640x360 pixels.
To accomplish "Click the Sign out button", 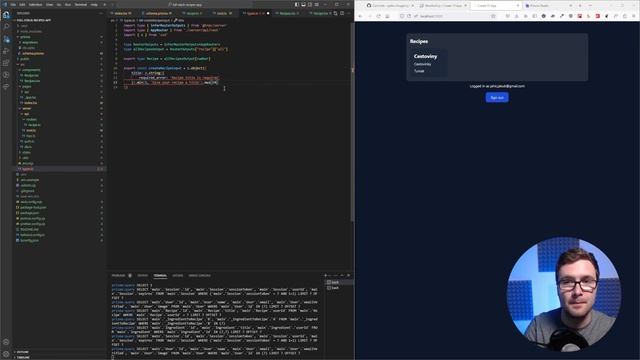I will point(497,98).
